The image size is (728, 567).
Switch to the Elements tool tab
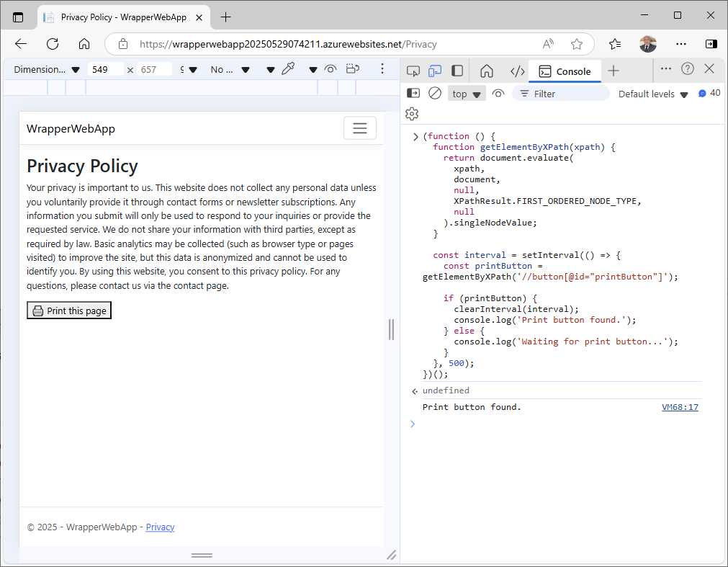(517, 71)
